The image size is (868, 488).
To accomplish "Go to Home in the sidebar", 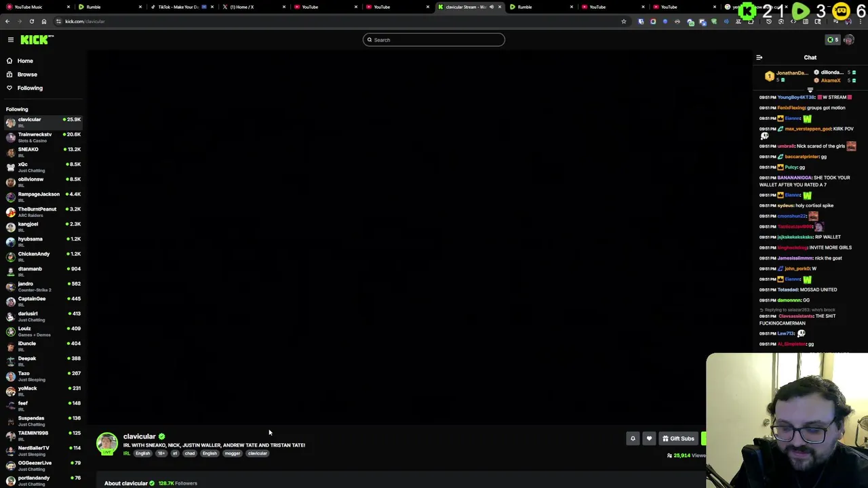I will [25, 61].
